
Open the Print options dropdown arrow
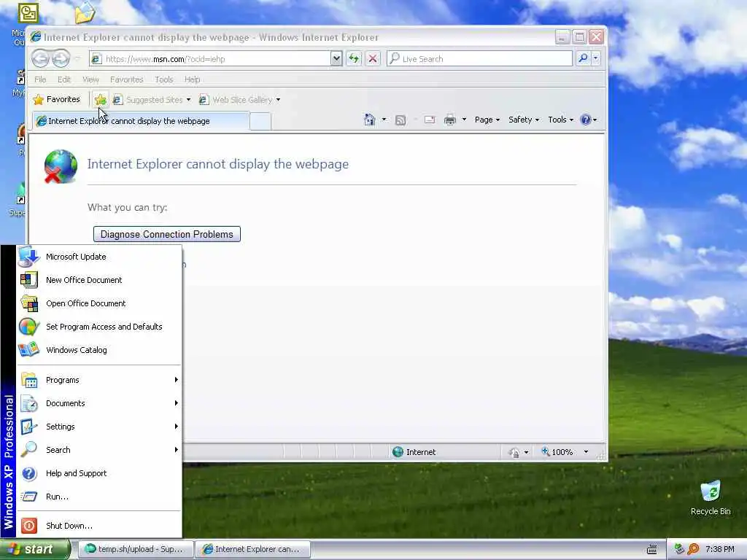click(464, 120)
